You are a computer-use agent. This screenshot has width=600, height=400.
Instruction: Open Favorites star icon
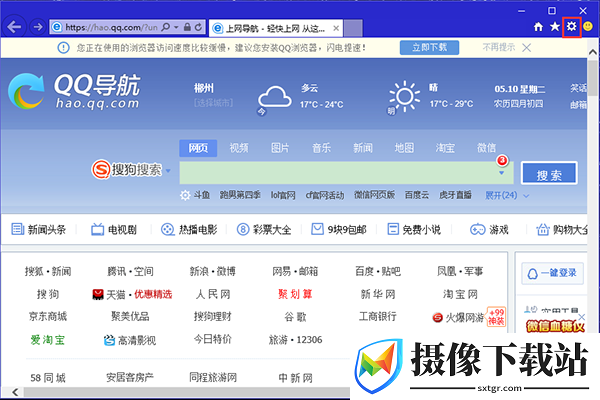click(x=555, y=27)
